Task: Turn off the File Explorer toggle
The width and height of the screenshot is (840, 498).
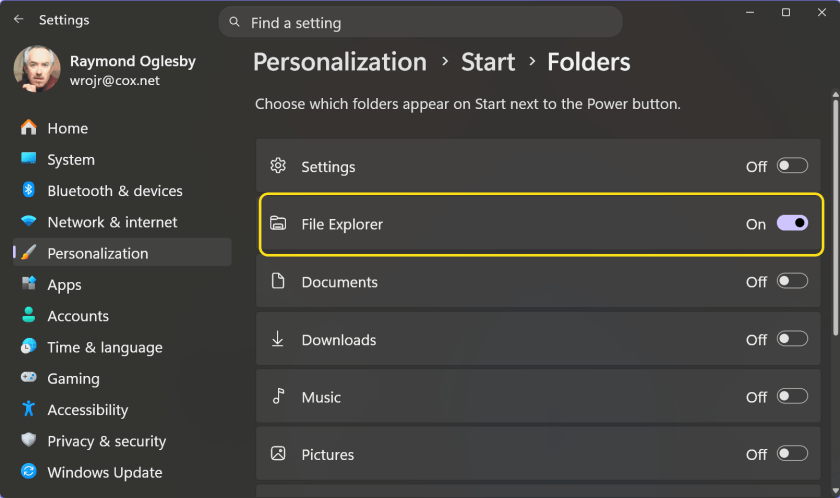Action: (x=792, y=223)
